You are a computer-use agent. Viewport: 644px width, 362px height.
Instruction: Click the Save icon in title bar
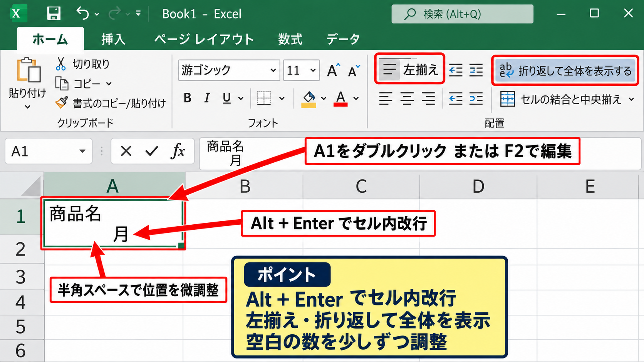click(54, 14)
